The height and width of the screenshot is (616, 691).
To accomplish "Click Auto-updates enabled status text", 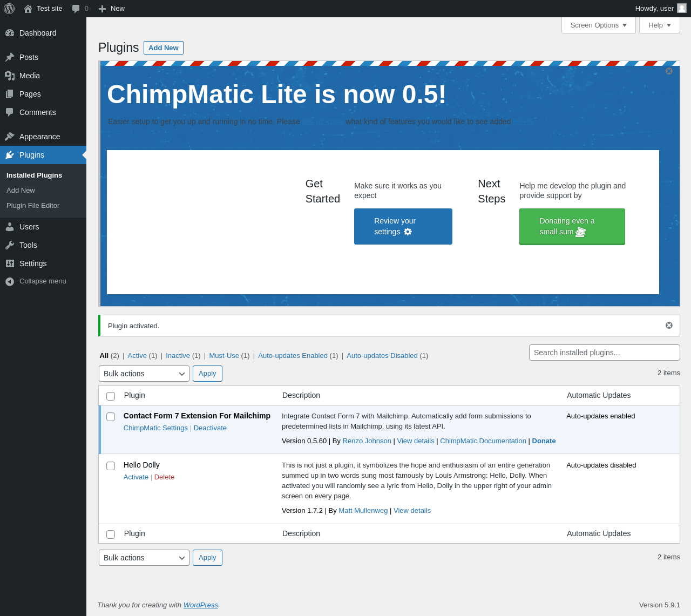I will pyautogui.click(x=601, y=416).
